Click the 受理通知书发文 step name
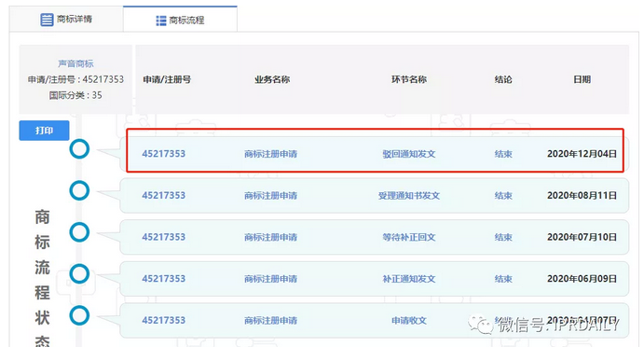 coord(408,196)
